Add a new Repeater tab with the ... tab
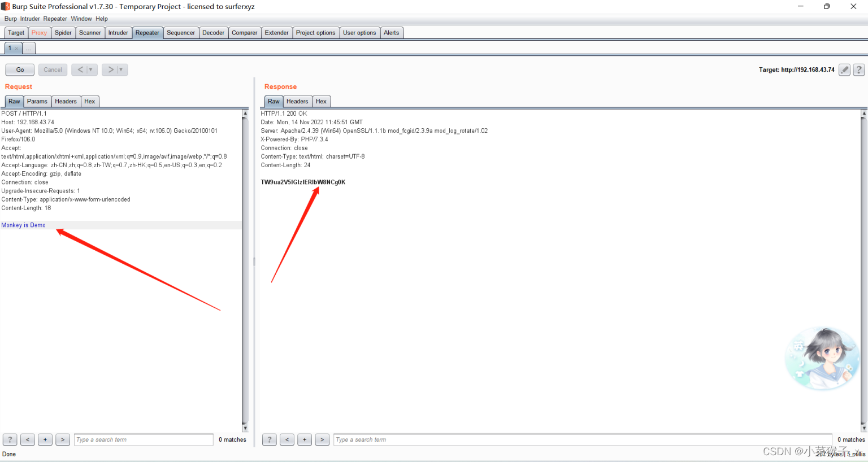This screenshot has width=868, height=462. pyautogui.click(x=28, y=49)
